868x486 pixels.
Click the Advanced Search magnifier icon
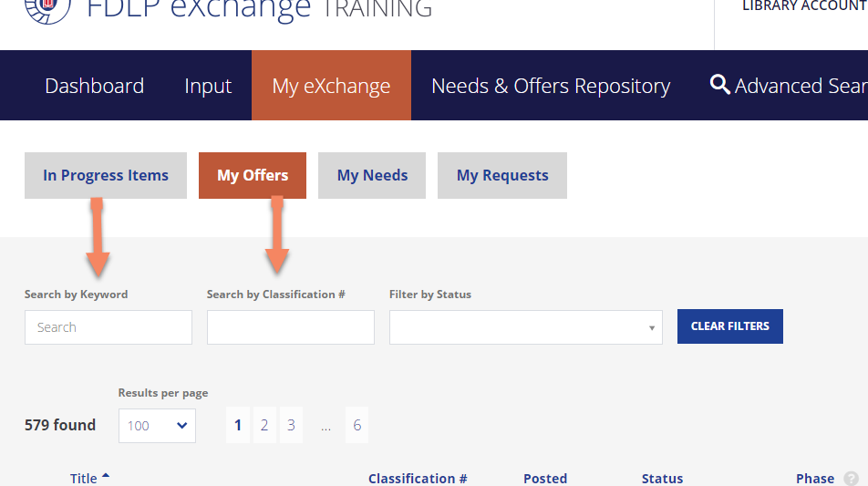pos(719,85)
